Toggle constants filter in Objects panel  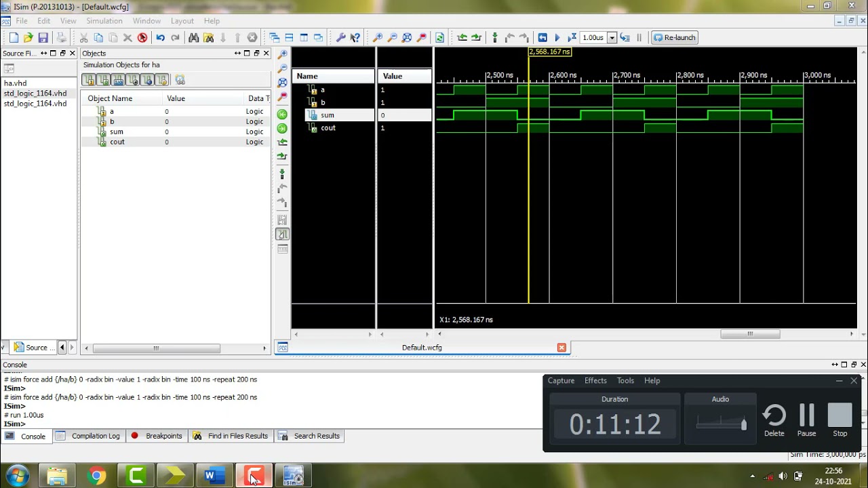[x=147, y=80]
